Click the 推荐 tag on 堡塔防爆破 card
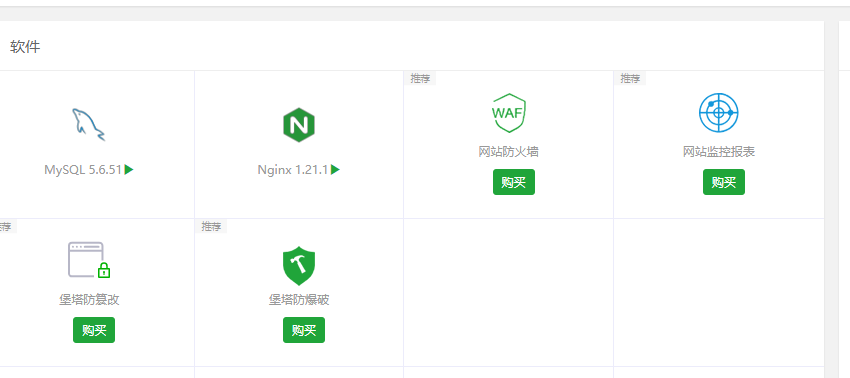 pyautogui.click(x=211, y=226)
